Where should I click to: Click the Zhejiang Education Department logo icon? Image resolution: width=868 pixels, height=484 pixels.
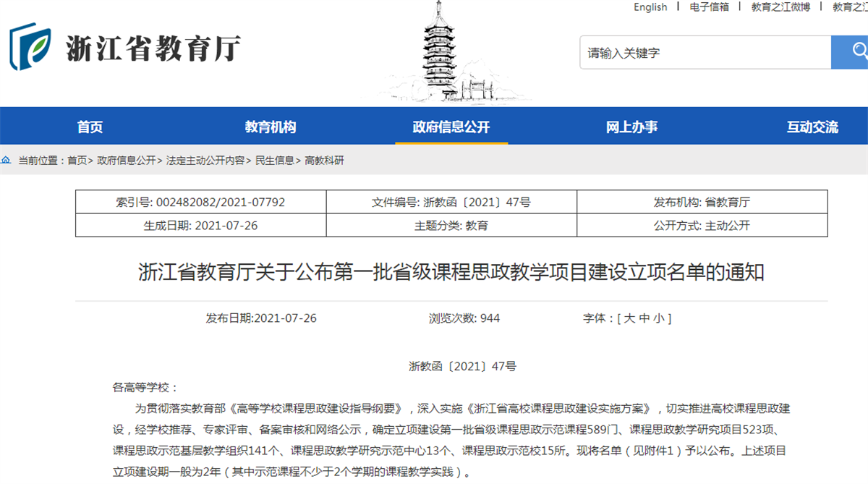tap(30, 47)
